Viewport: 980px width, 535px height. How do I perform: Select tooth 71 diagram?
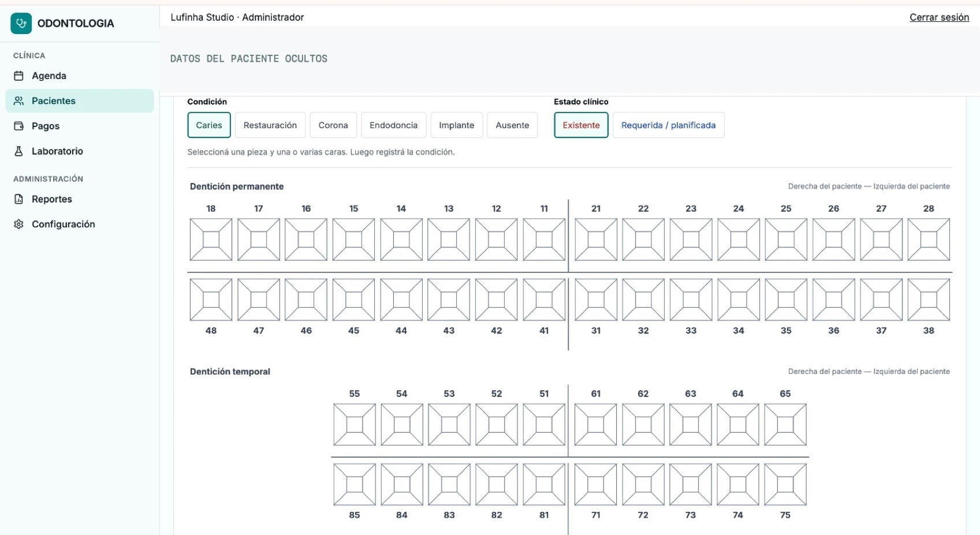tap(596, 484)
